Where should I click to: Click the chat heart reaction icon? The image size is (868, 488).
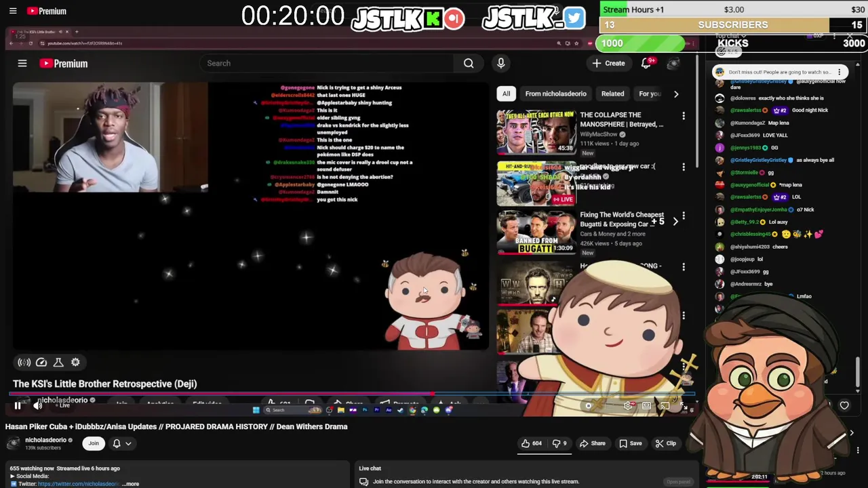click(x=844, y=405)
